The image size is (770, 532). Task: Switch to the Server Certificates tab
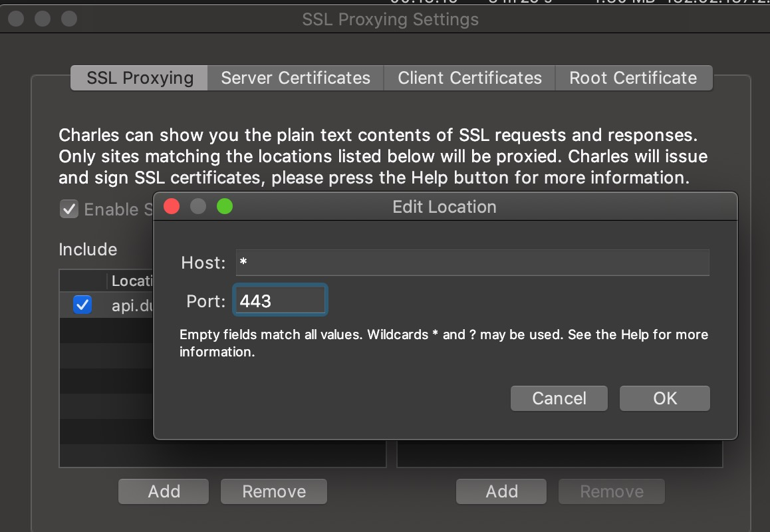coord(295,78)
